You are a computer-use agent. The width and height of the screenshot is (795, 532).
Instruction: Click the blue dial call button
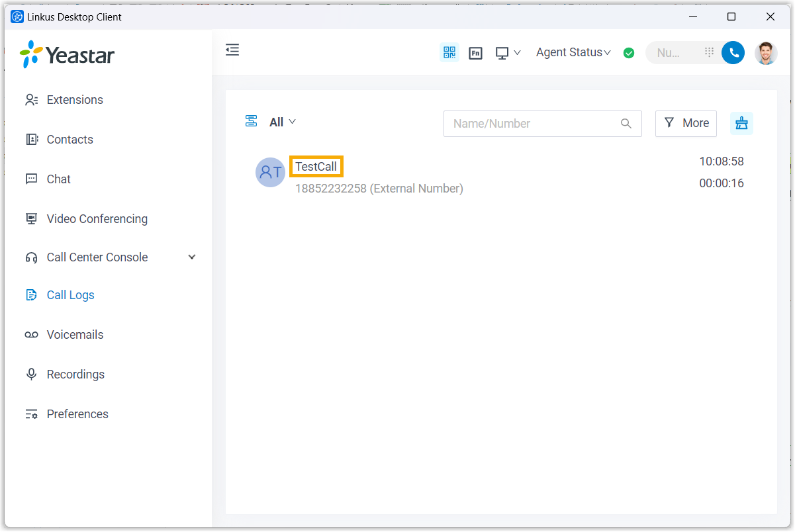tap(733, 53)
